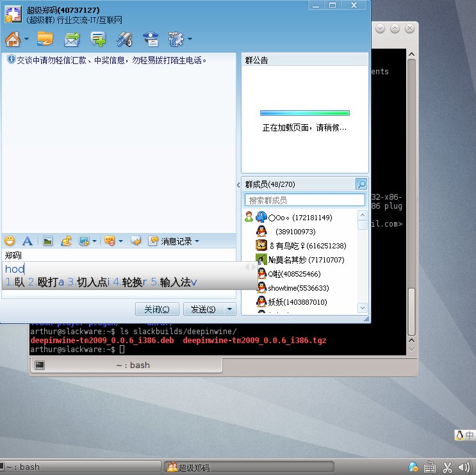Screen dimensions: 476x475
Task: Click the 发送(S) send button
Action: point(203,309)
